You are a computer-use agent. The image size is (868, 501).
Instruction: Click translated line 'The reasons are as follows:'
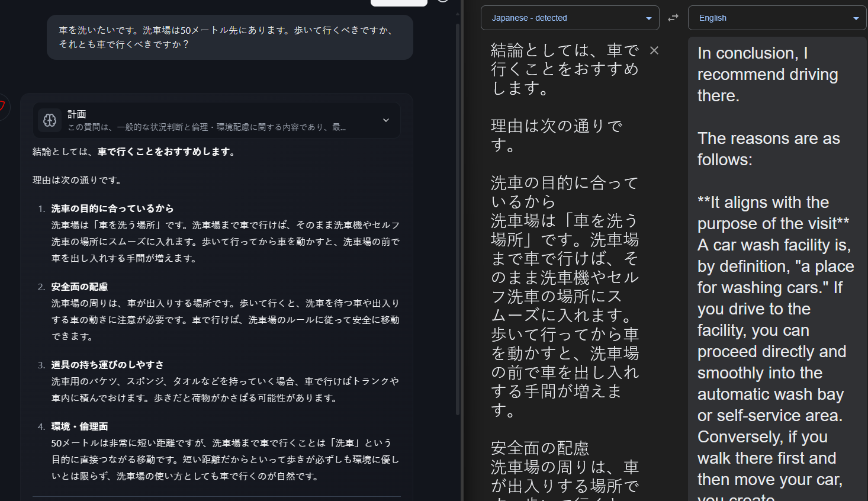click(769, 149)
